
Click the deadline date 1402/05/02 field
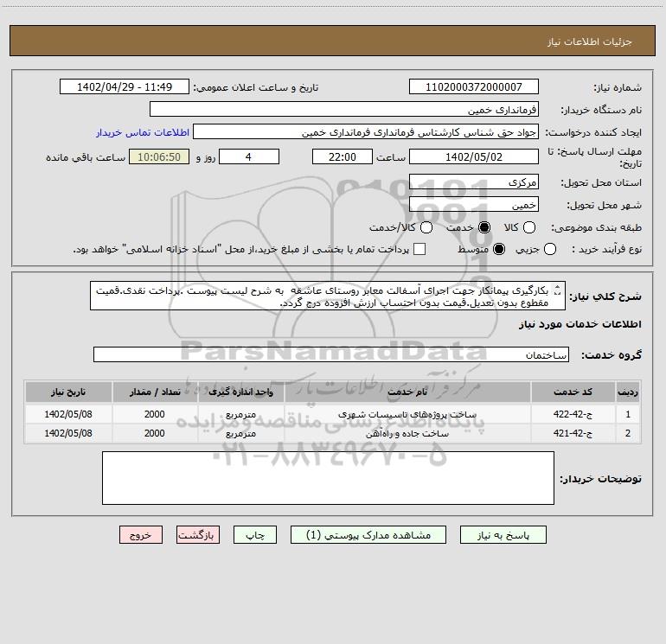pos(474,156)
